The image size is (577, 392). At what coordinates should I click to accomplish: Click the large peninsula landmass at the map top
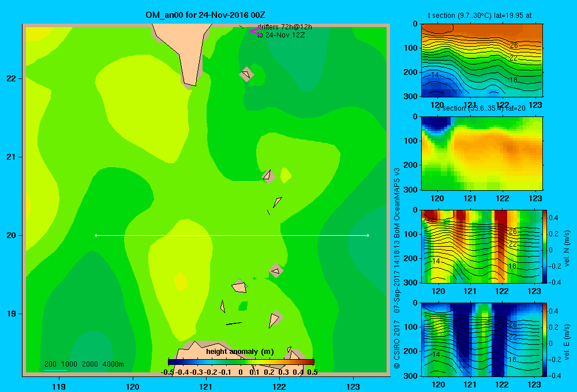pos(186,51)
